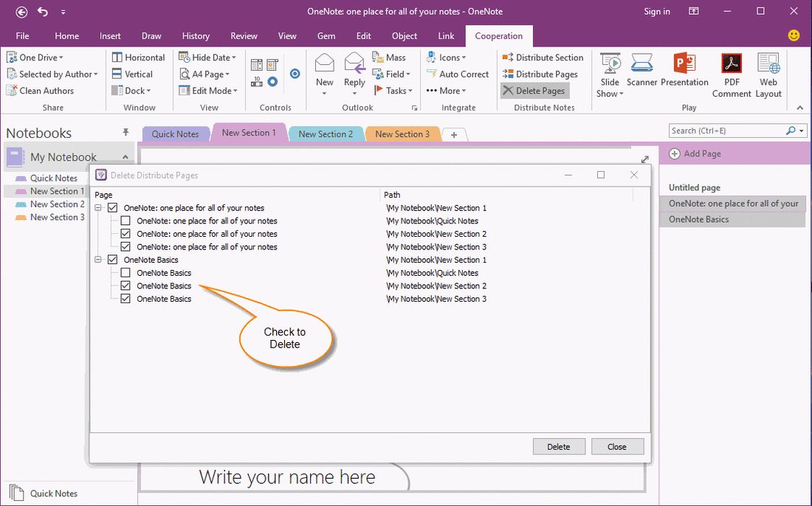Open the Icons dropdown
This screenshot has width=812, height=506.
pos(446,58)
